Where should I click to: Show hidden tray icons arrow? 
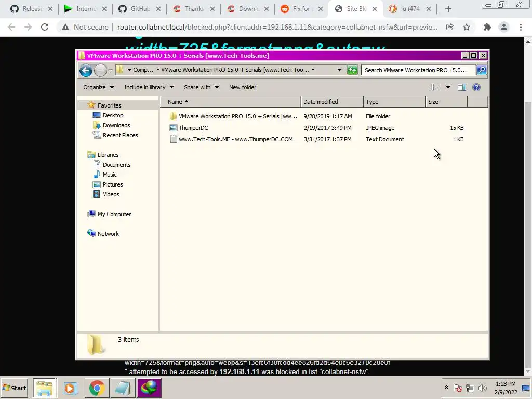click(x=446, y=388)
